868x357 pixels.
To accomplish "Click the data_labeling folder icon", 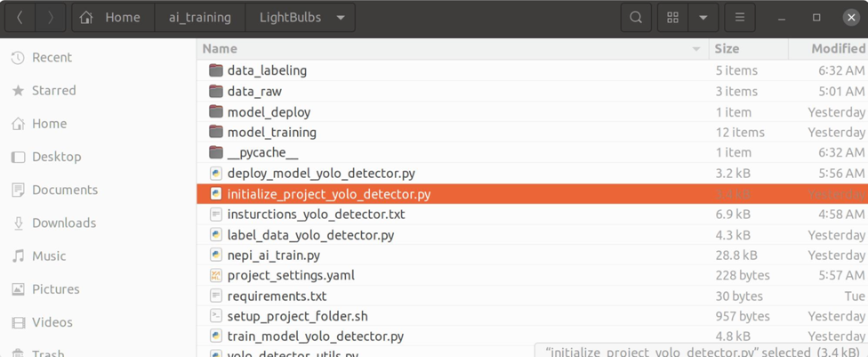I will coord(216,70).
